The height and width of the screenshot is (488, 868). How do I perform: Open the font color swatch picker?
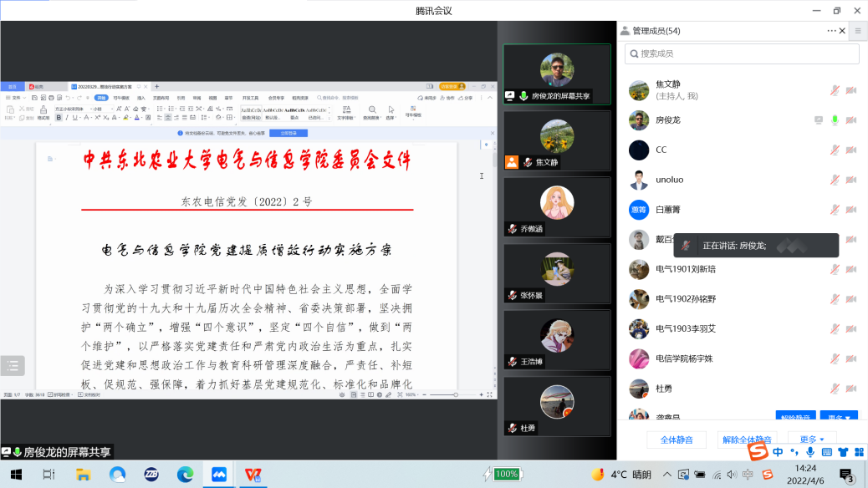[141, 118]
